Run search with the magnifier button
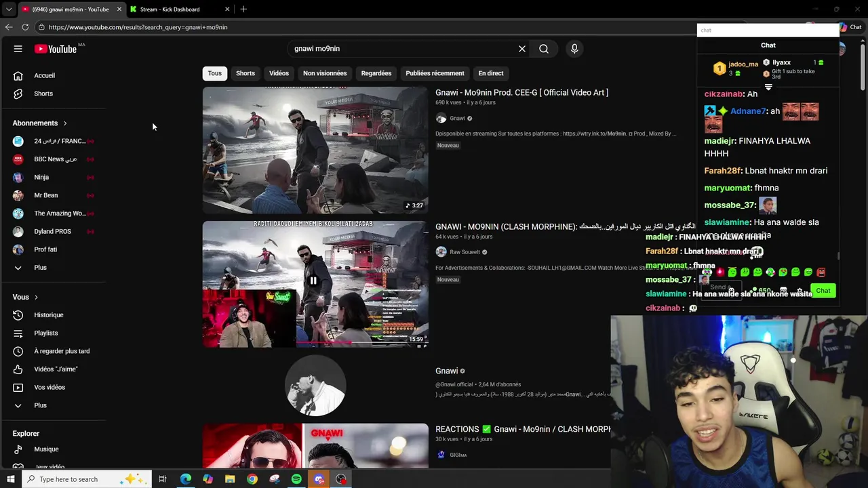The height and width of the screenshot is (488, 868). tap(544, 49)
